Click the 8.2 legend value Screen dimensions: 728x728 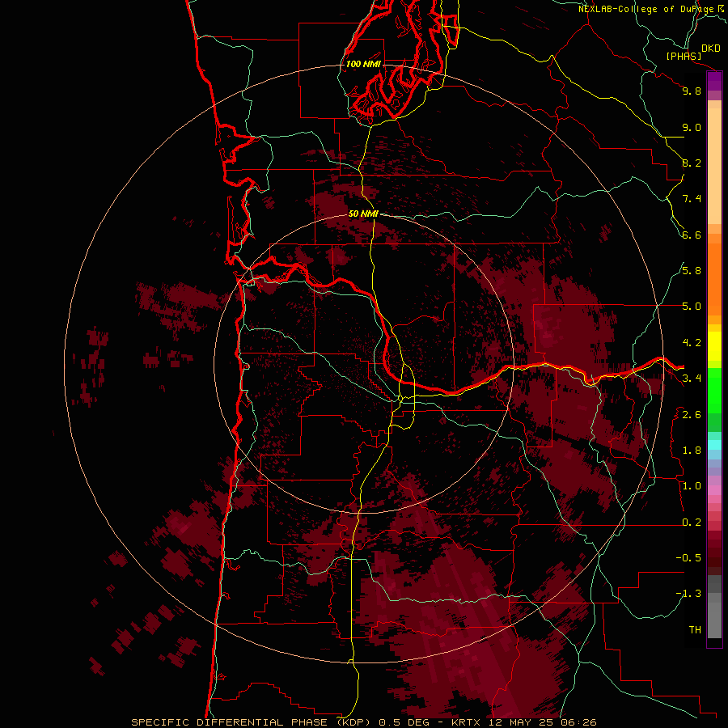(x=692, y=163)
